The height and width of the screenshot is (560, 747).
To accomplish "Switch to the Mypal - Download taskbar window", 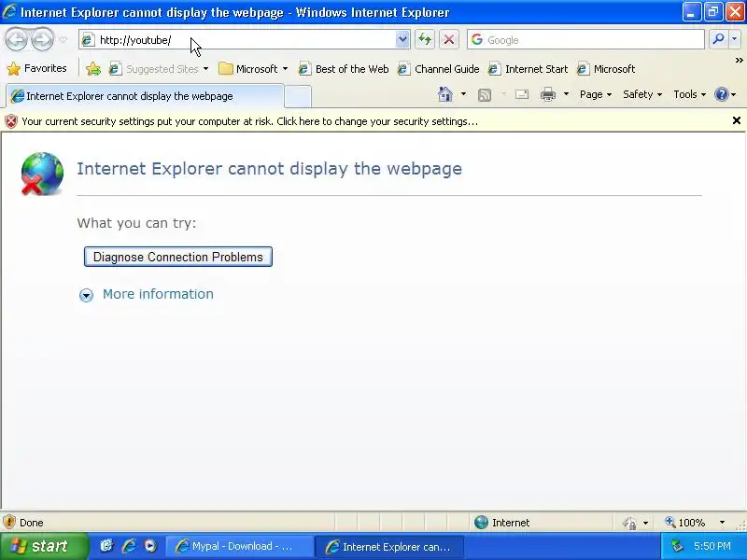I will [240, 546].
